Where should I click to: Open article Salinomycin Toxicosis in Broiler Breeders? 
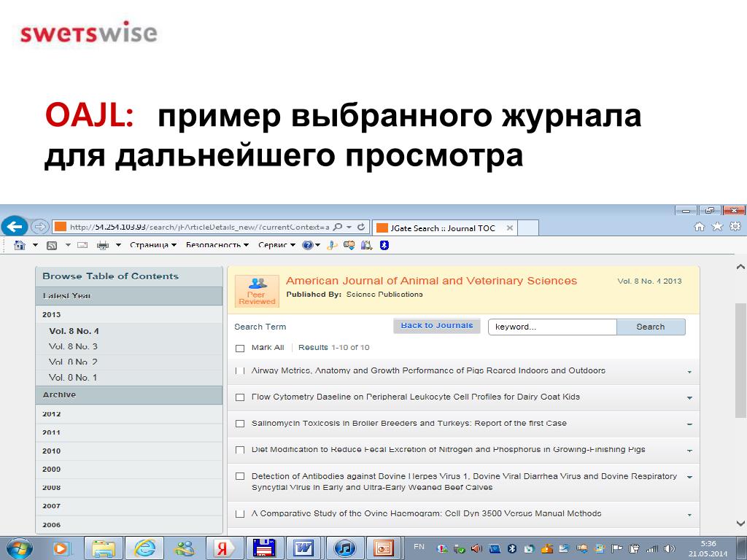[409, 423]
